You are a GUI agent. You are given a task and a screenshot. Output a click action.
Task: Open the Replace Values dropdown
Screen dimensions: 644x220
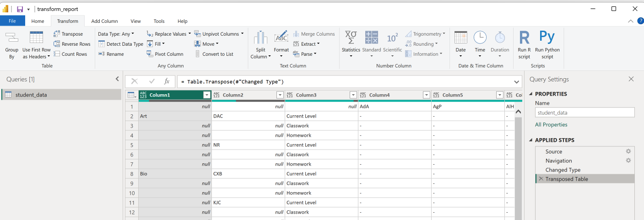[169, 34]
